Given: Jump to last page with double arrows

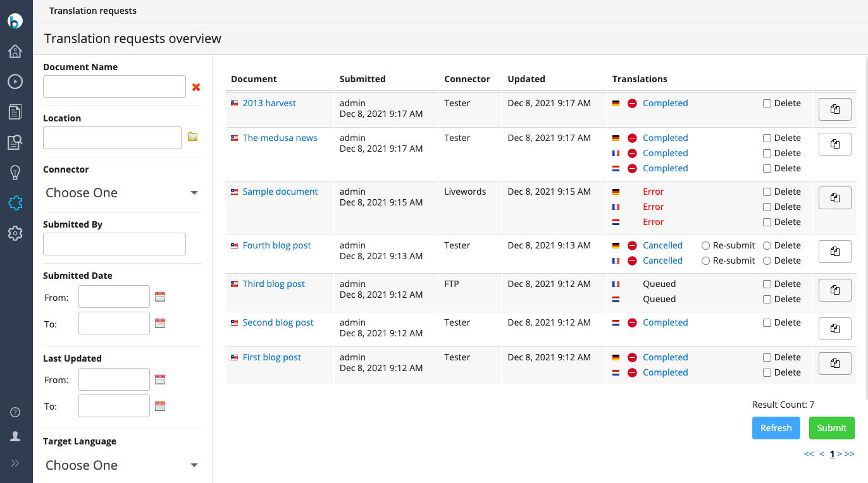Looking at the screenshot, I should (x=850, y=454).
